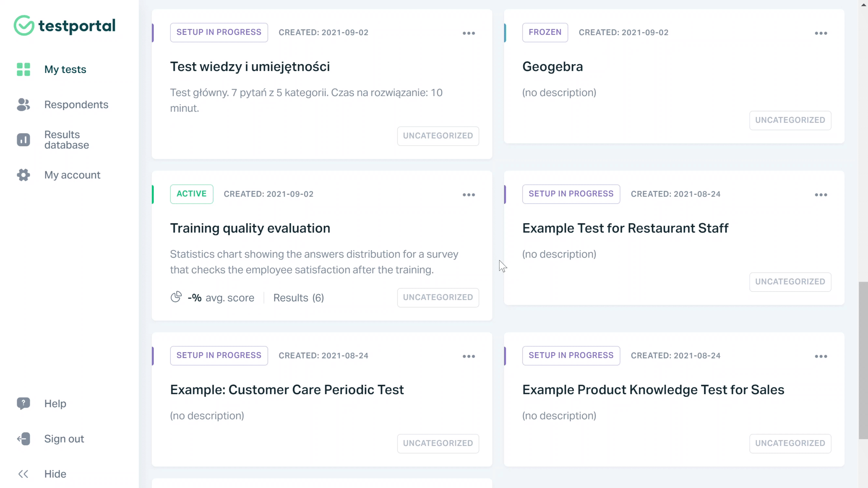Click the avg. score icon on Training evaluation
Viewport: 868px width, 488px height.
[x=177, y=297]
